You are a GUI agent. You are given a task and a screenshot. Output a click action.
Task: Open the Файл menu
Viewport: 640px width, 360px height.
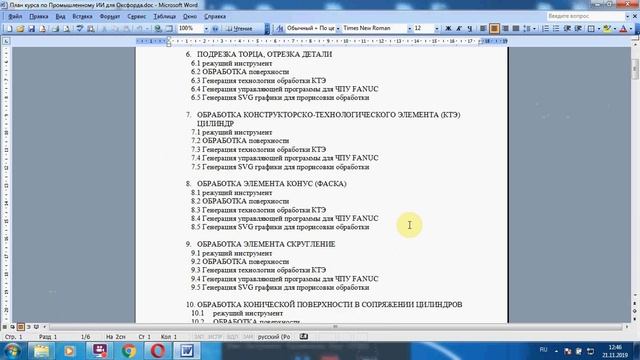[15, 17]
